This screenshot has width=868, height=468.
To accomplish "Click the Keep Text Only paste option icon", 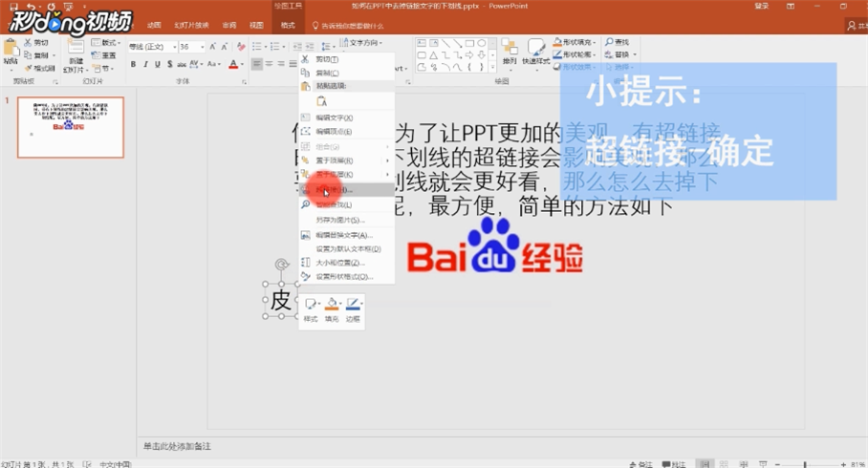I will coord(321,101).
